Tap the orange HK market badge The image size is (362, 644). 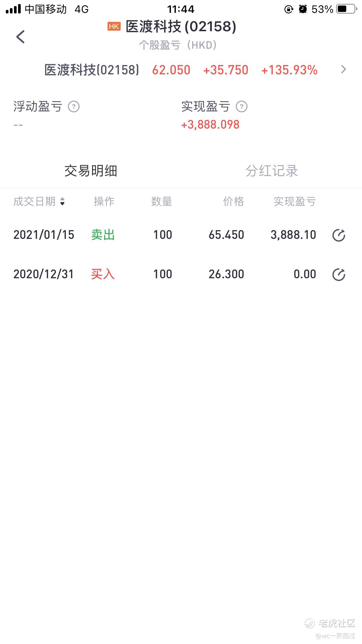click(x=114, y=27)
